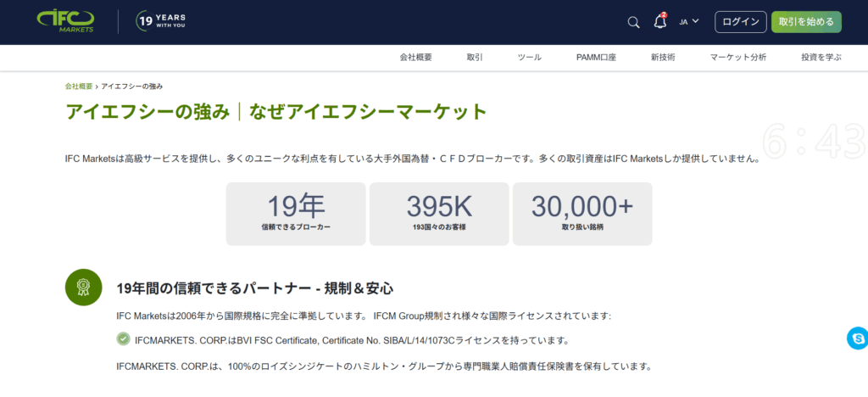Open the Skype chat bubble icon
868x397 pixels.
point(858,338)
